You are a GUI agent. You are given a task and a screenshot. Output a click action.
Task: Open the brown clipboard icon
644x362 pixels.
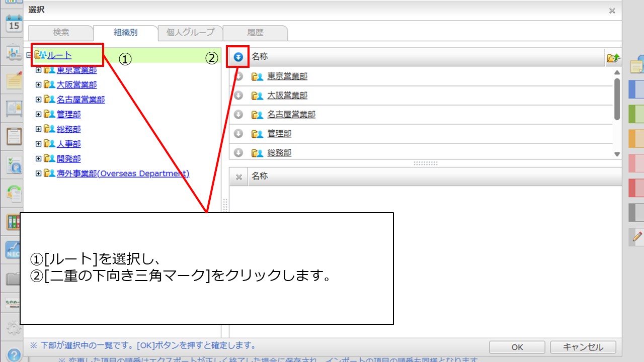pyautogui.click(x=14, y=137)
